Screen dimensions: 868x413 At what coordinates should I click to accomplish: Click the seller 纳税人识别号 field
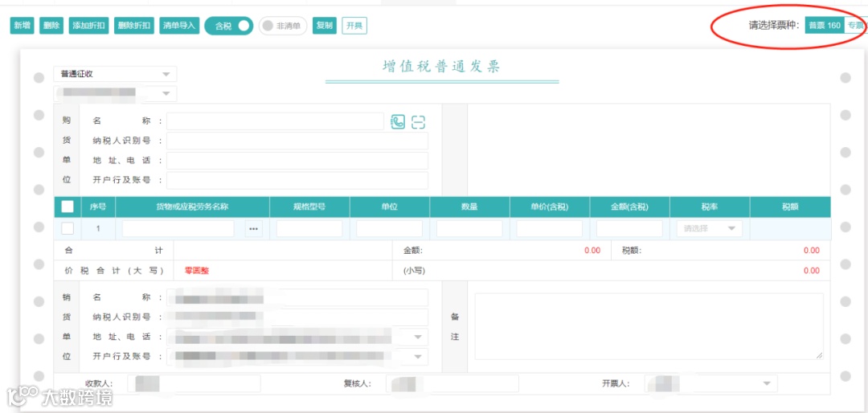click(297, 317)
